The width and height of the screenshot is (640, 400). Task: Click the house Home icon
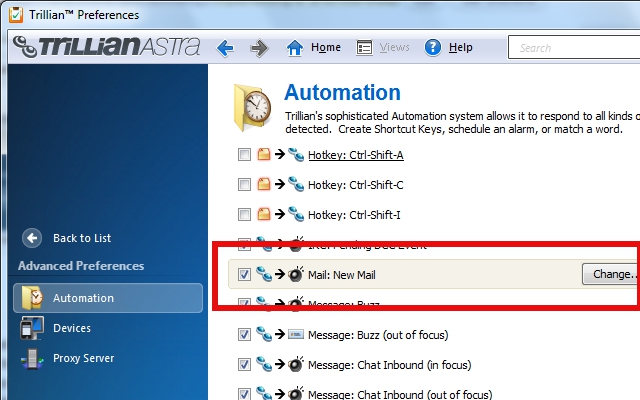pos(295,48)
